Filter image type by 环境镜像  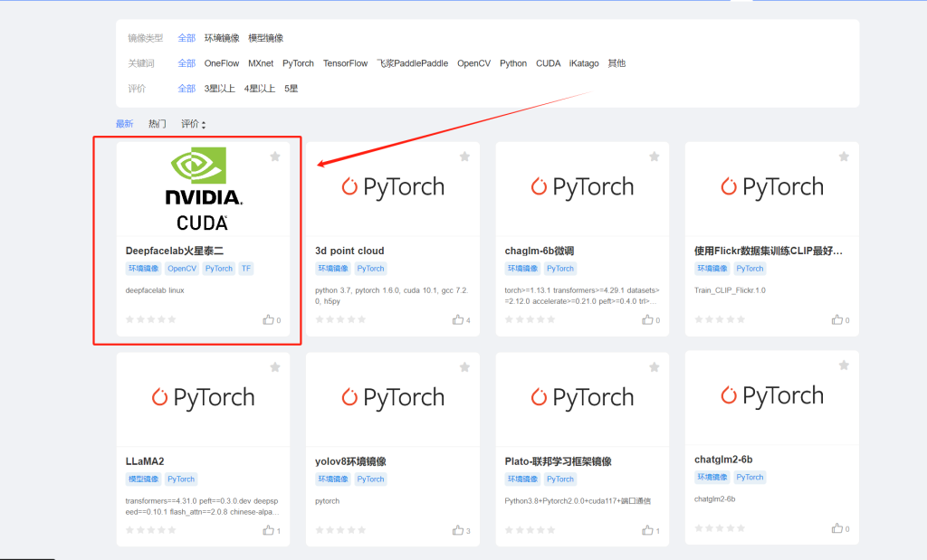[222, 38]
